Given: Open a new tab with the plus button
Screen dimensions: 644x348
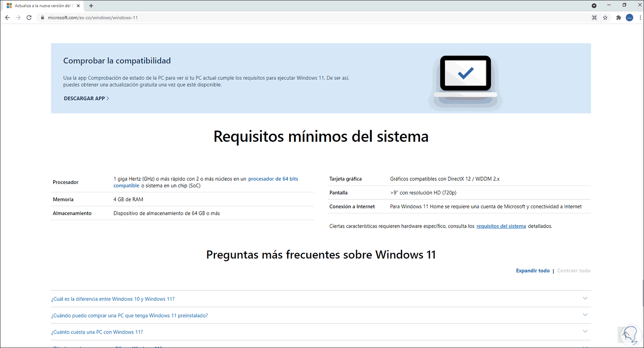Looking at the screenshot, I should click(91, 6).
